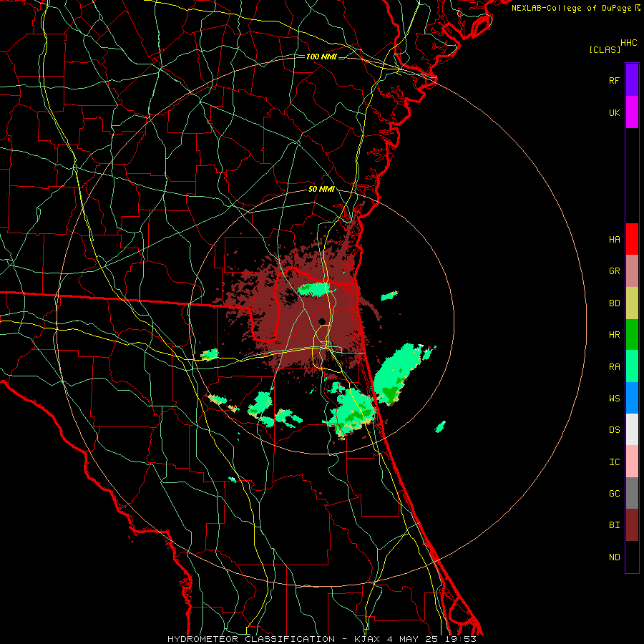The height and width of the screenshot is (644, 644).
Task: Click the RF legend label
Action: pos(614,80)
